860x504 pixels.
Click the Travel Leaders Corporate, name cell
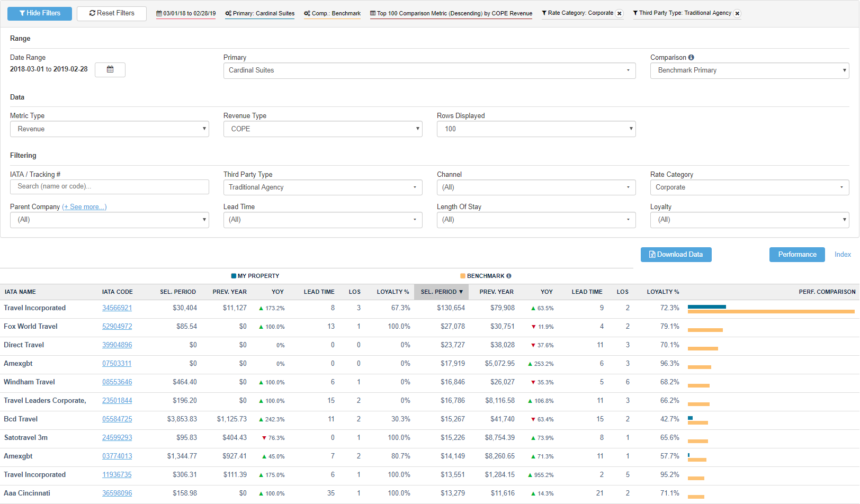pyautogui.click(x=45, y=401)
